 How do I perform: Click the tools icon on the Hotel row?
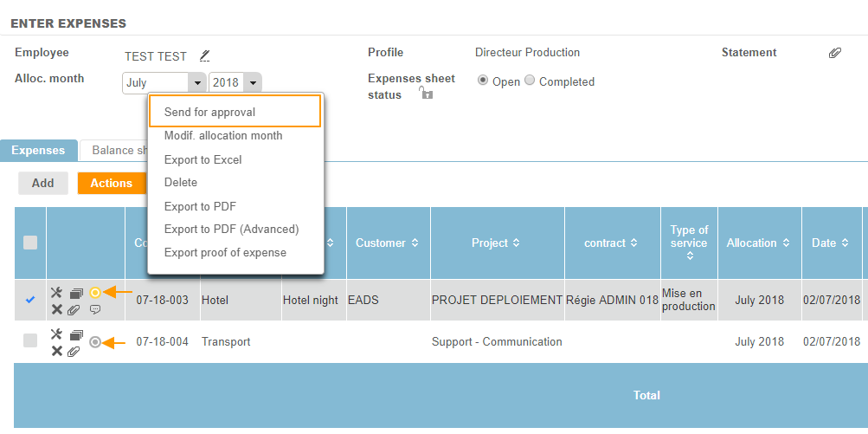tap(56, 293)
